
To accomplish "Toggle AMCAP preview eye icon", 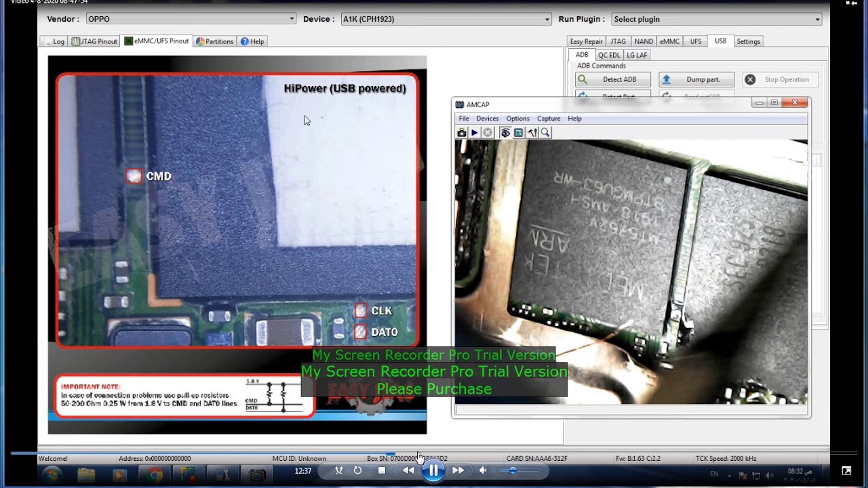I will [x=505, y=133].
